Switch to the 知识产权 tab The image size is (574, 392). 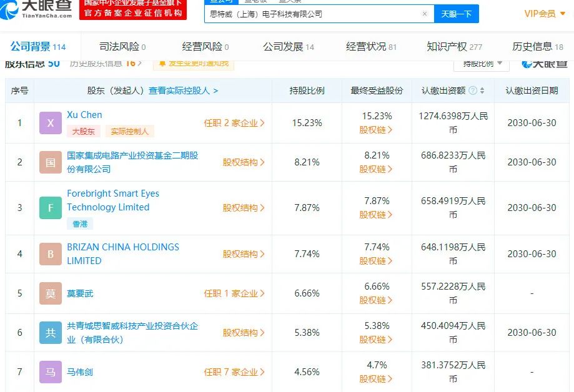tap(454, 47)
